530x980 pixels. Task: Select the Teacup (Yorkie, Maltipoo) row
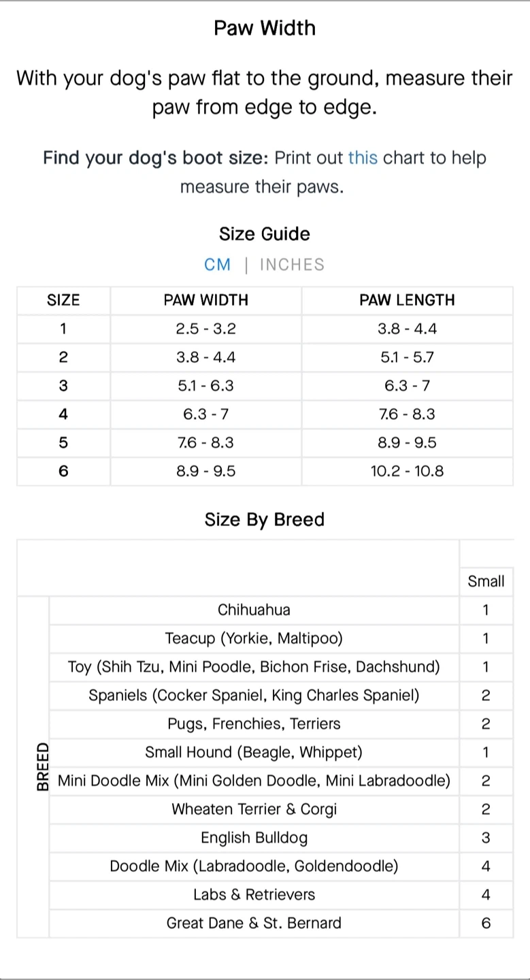[254, 638]
